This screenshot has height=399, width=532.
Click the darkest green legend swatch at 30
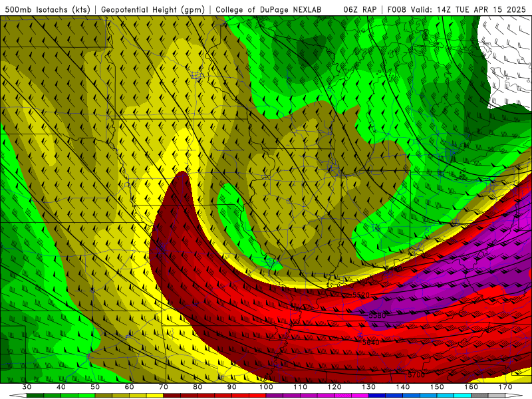[35, 396]
